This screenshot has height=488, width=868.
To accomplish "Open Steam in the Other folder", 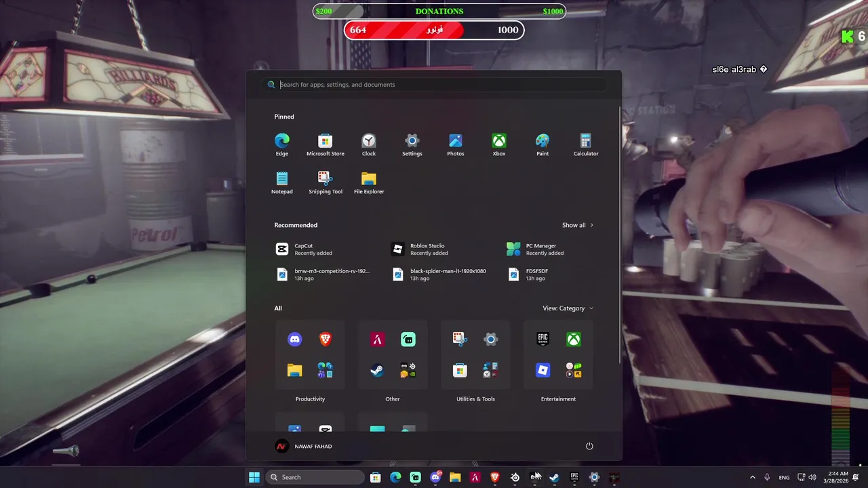I will pos(377,370).
